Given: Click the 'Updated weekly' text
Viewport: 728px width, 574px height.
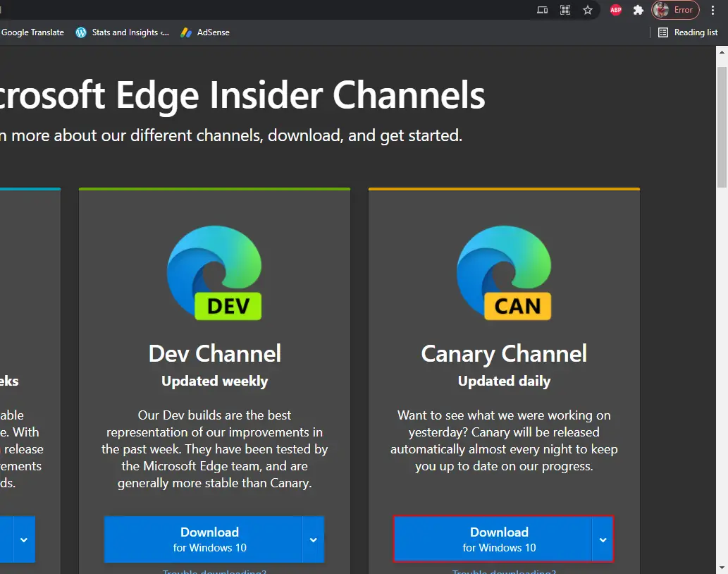Looking at the screenshot, I should 214,381.
